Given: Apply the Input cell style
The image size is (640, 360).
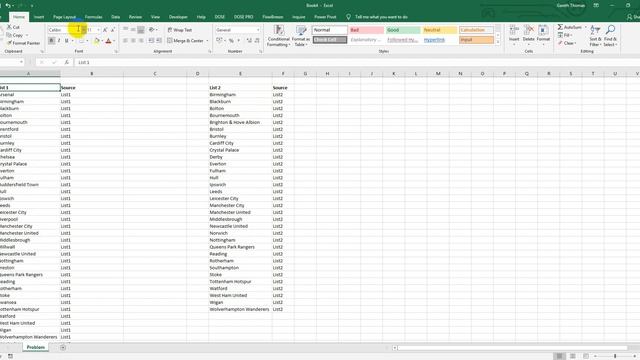Looking at the screenshot, I should point(476,40).
